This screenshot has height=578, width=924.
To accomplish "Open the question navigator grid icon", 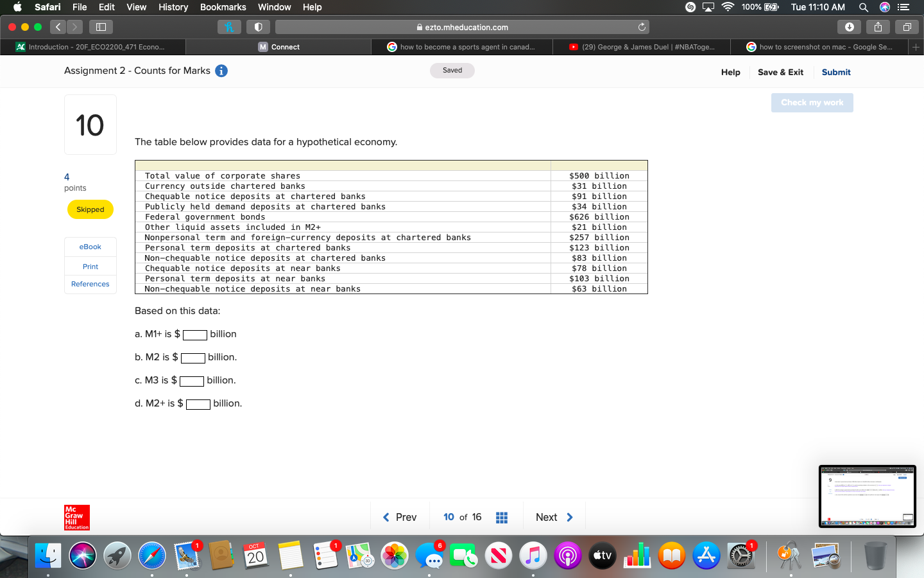I will pos(502,517).
